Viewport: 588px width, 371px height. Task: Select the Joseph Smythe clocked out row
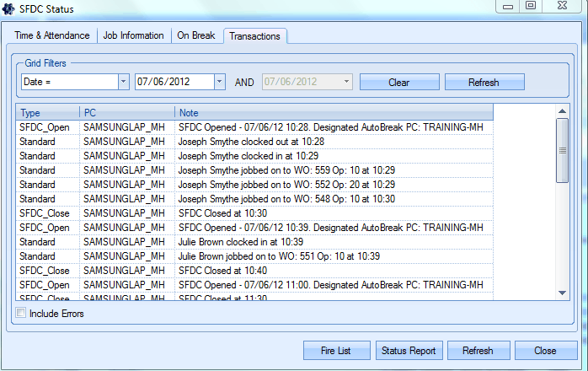[x=251, y=142]
